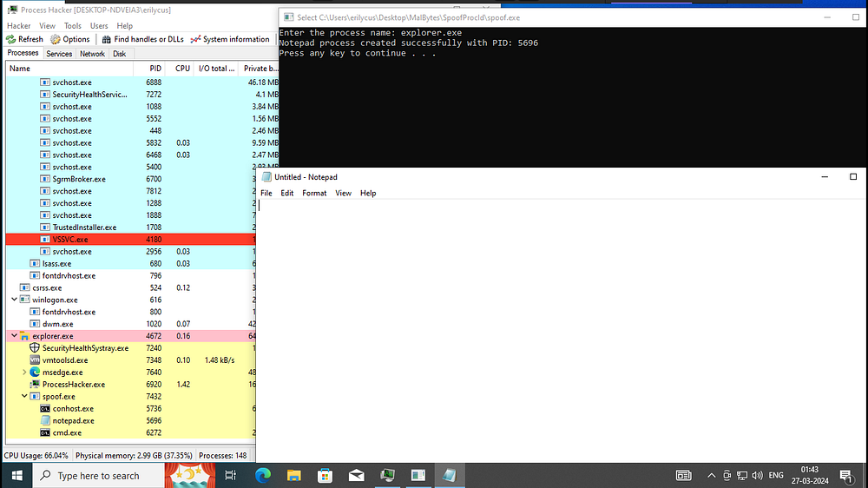Open Options in Process Hacker toolbar

[69, 39]
